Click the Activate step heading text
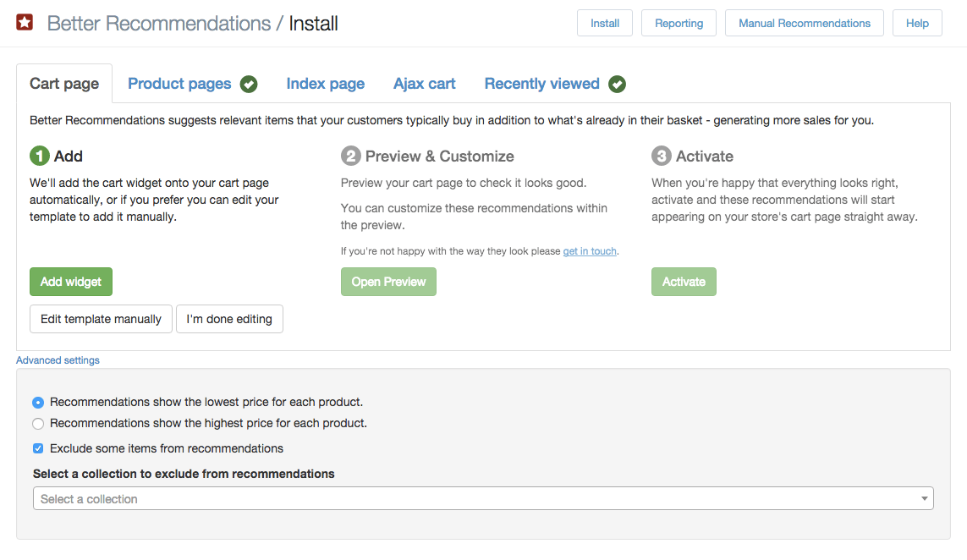 pos(705,156)
